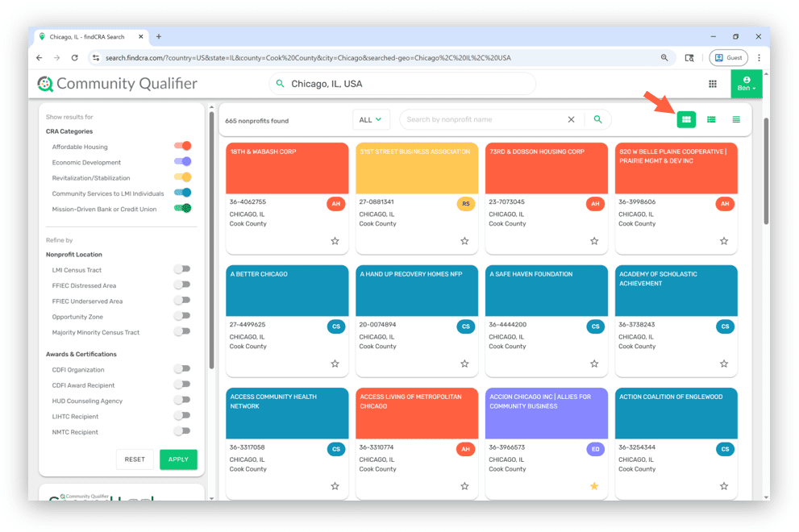Image resolution: width=799 pixels, height=532 pixels.
Task: Click the Chicago, IL, USA location search box
Action: point(402,84)
